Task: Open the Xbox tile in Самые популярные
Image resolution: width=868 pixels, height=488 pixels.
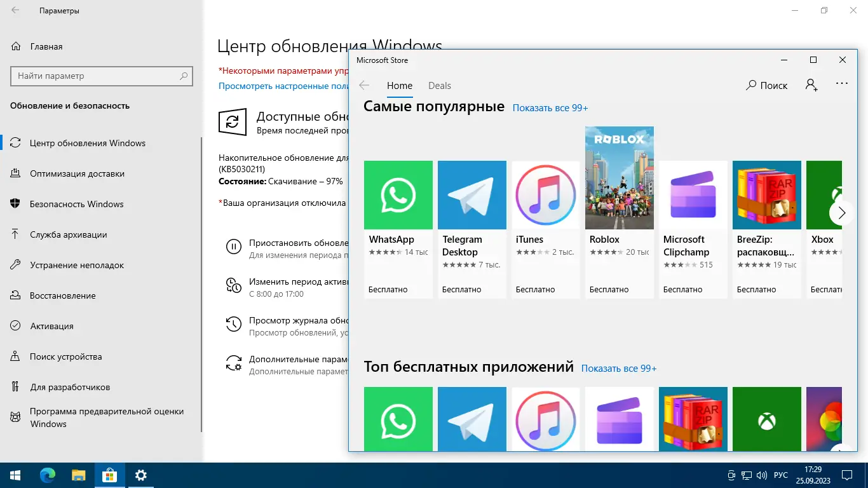Action: [824, 229]
